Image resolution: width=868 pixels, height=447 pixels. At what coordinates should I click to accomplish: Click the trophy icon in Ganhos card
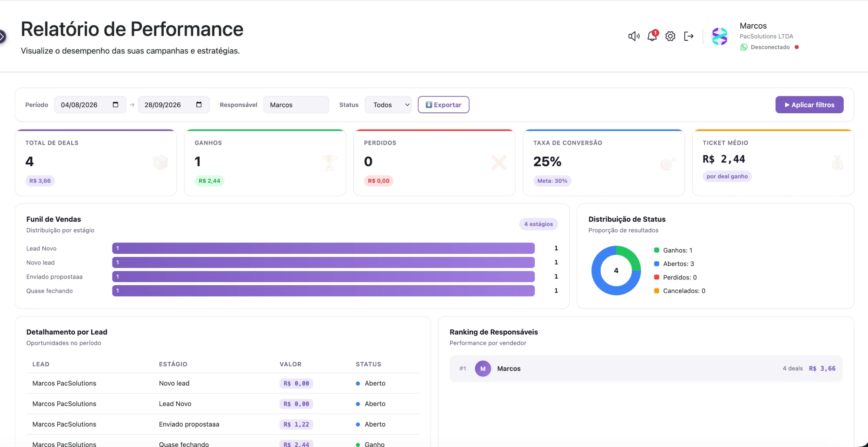pos(330,162)
